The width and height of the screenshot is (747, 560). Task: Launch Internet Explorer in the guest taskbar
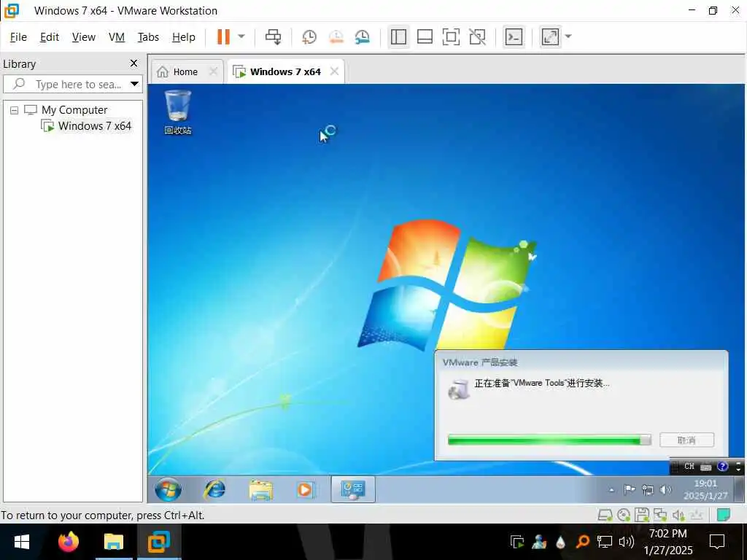[x=214, y=489]
